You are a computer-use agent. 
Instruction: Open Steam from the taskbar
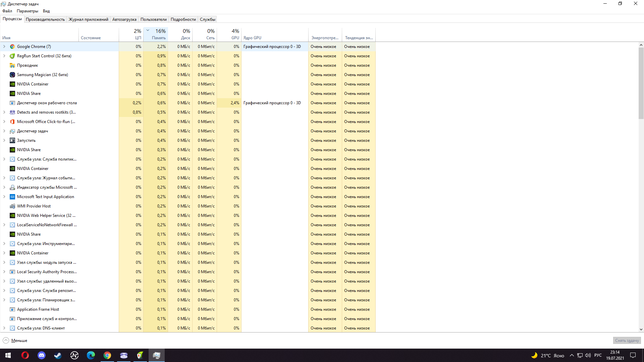coord(58,355)
